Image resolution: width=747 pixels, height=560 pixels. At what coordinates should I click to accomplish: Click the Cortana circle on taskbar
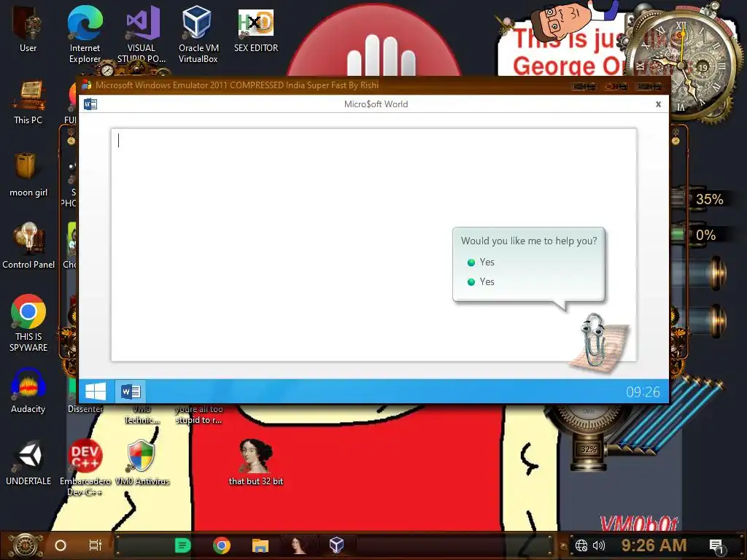[61, 545]
